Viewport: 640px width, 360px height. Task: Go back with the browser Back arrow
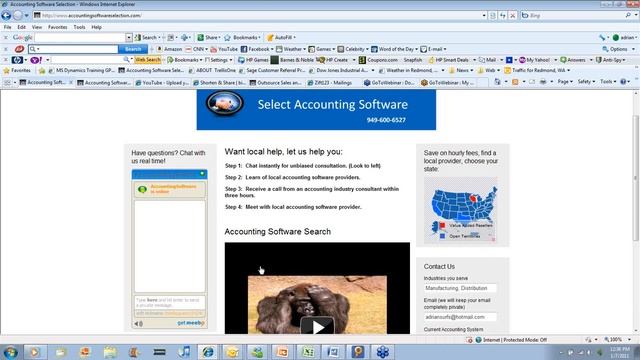pos(6,16)
